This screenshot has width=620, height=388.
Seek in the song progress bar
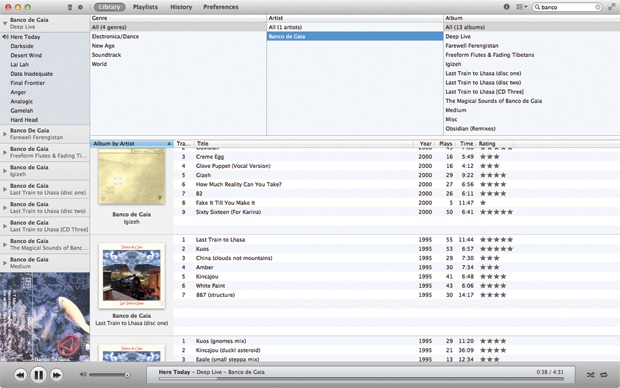(361, 379)
